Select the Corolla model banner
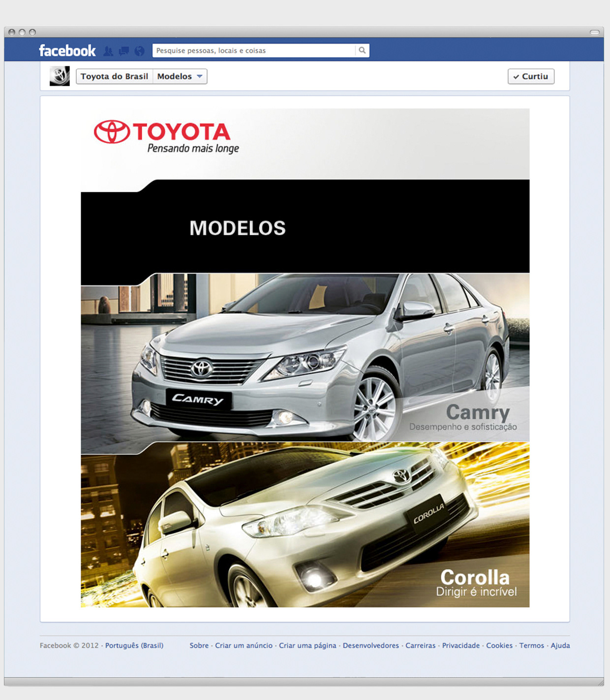Image resolution: width=610 pixels, height=700 pixels. (305, 525)
